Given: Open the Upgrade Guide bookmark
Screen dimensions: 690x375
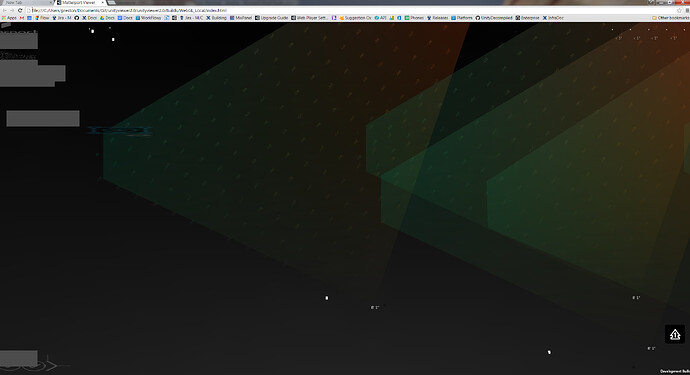Looking at the screenshot, I should (272, 18).
